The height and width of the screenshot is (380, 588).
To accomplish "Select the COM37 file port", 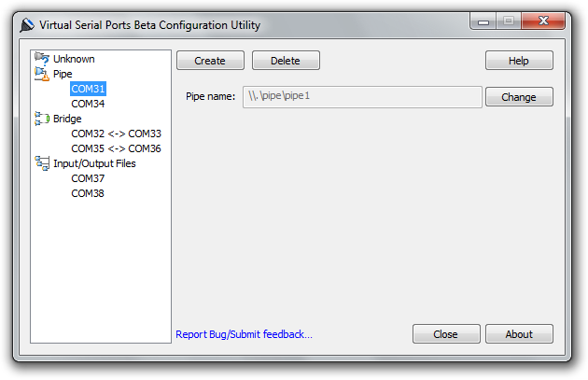I will 88,178.
